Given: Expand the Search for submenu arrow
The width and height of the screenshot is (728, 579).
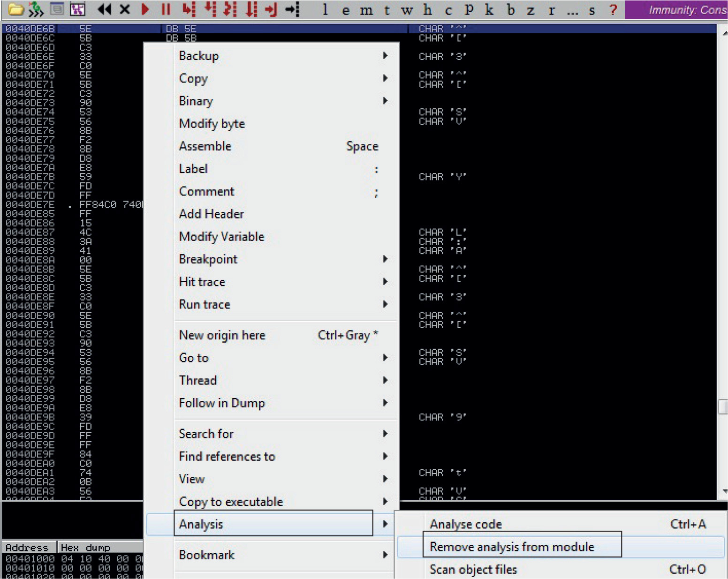Looking at the screenshot, I should click(x=385, y=434).
